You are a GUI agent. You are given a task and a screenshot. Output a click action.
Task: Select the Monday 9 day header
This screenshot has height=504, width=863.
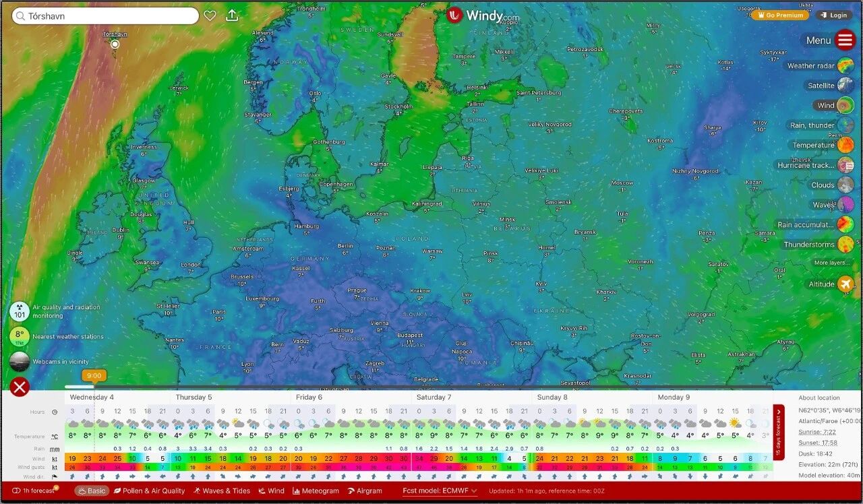click(x=674, y=398)
